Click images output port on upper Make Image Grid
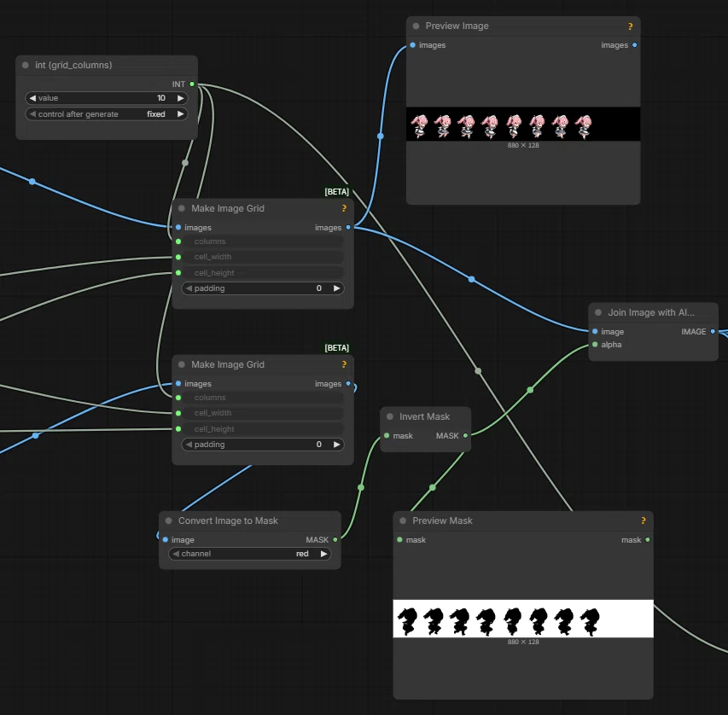Image resolution: width=728 pixels, height=715 pixels. pos(348,228)
